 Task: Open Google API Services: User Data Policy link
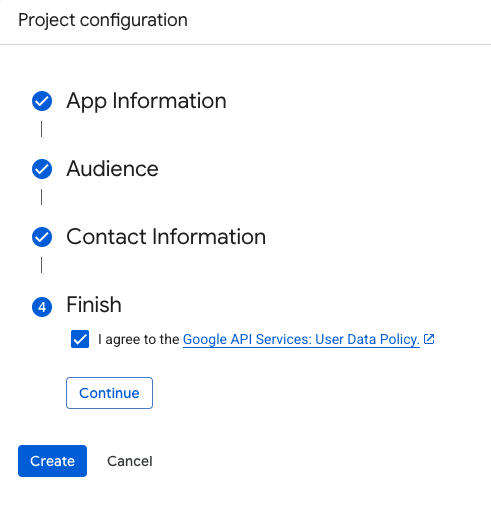(x=301, y=339)
